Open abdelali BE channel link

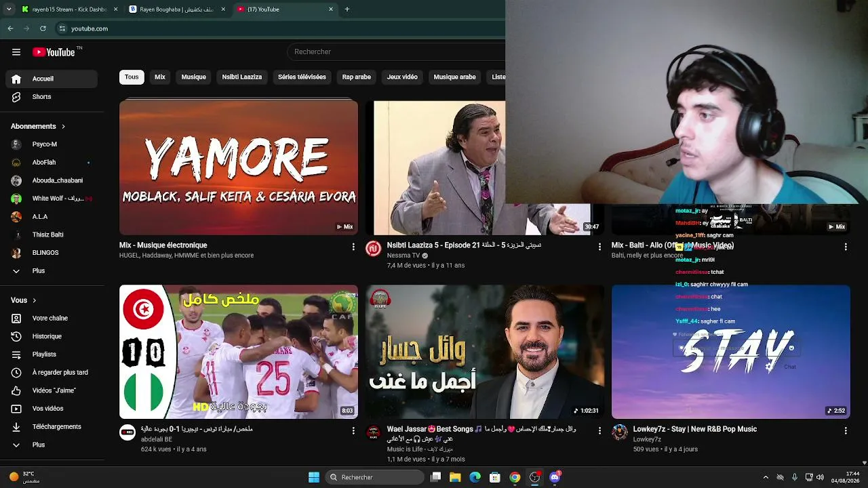click(x=157, y=439)
